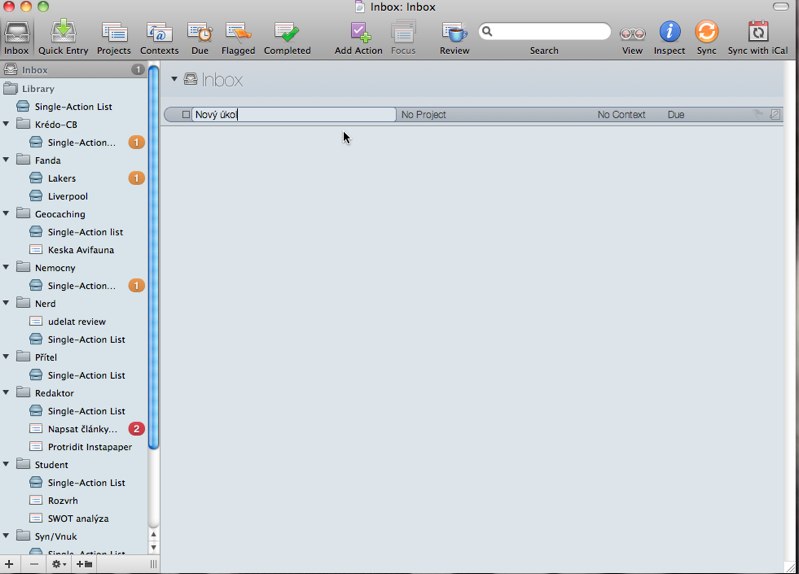This screenshot has height=574, width=799.
Task: Click the No Context field
Action: pyautogui.click(x=621, y=115)
